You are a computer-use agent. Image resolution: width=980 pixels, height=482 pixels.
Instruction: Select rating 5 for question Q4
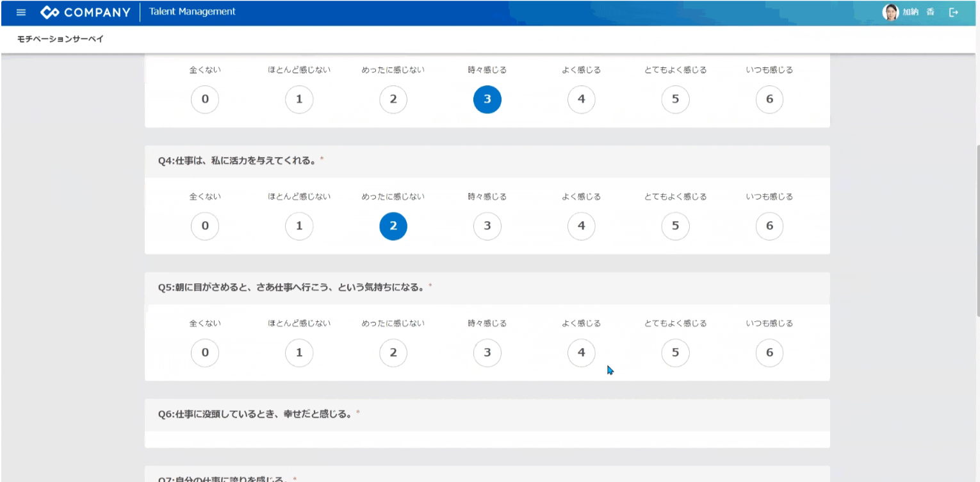click(x=675, y=226)
